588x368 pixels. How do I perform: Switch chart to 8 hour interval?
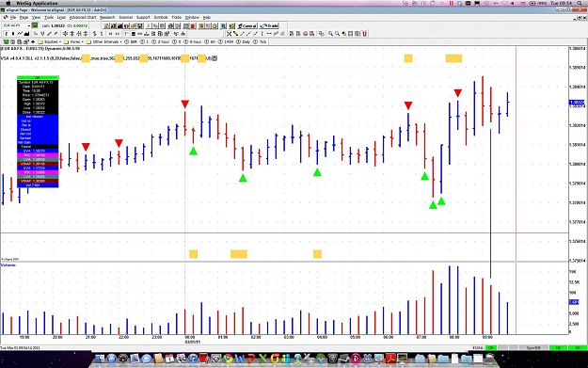(x=193, y=42)
